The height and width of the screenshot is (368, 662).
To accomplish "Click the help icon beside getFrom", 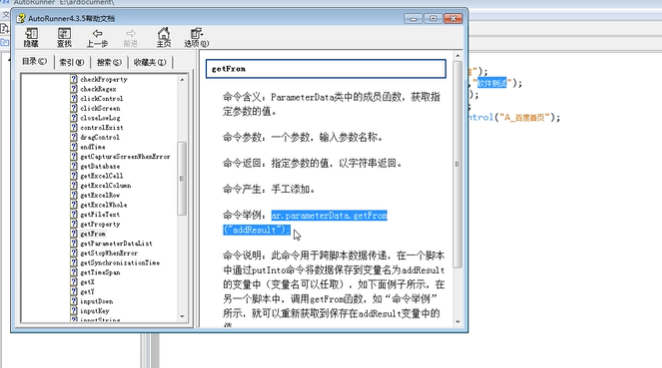I will click(x=74, y=234).
